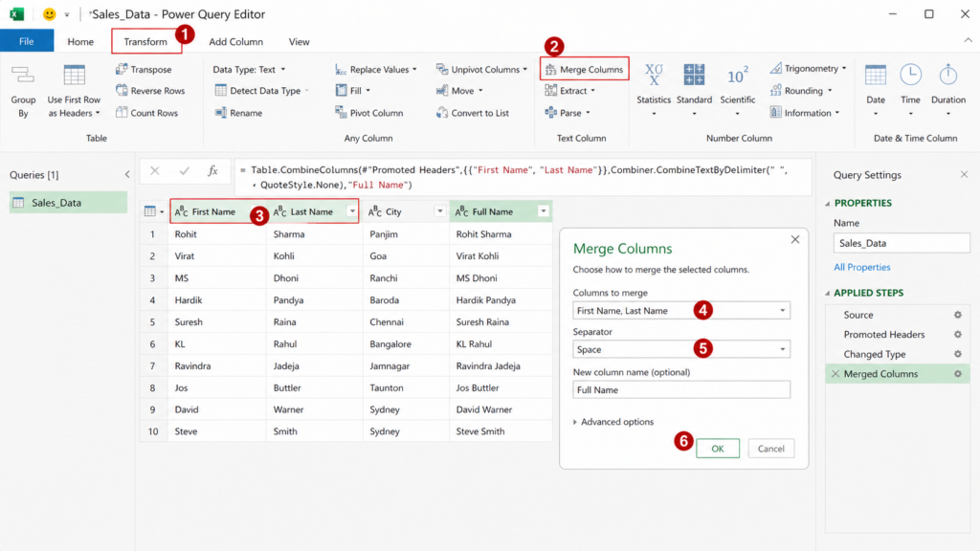Click Convert to List
This screenshot has width=980, height=551.
tap(473, 113)
